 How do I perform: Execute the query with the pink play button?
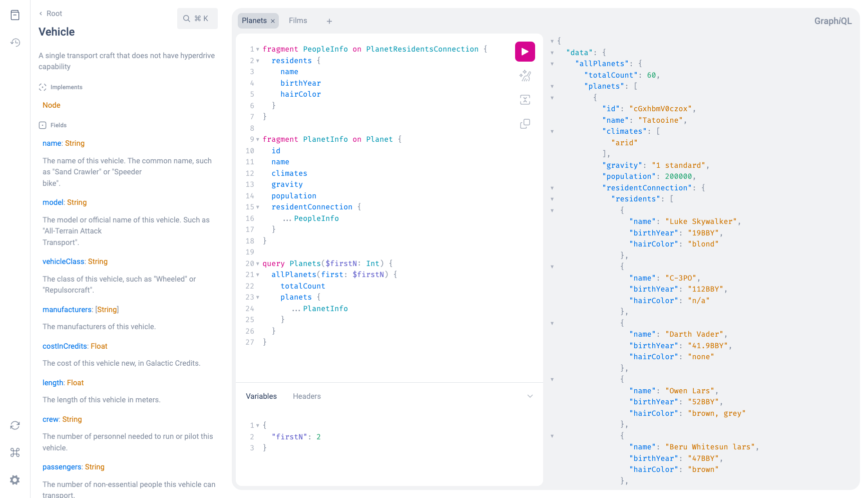pos(525,51)
